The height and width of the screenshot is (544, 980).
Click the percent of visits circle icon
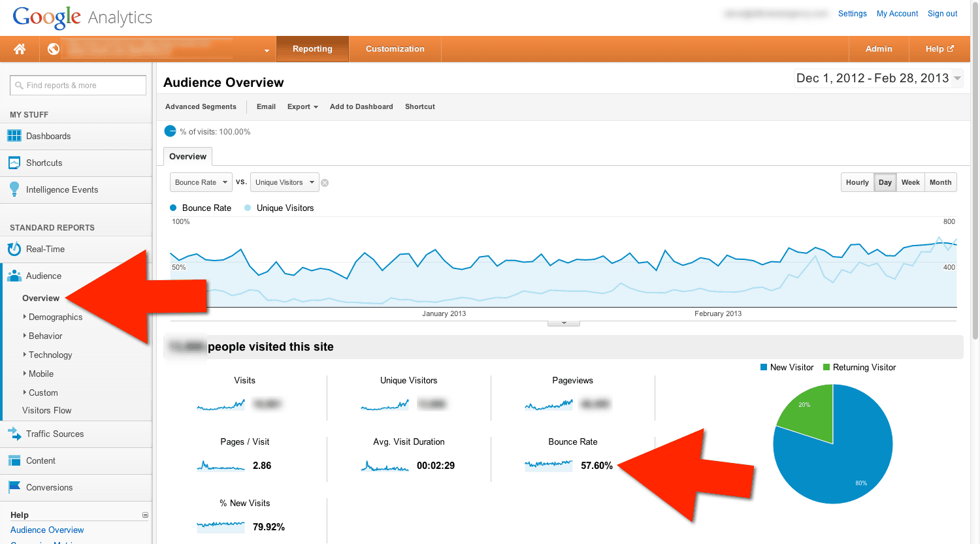pos(171,131)
